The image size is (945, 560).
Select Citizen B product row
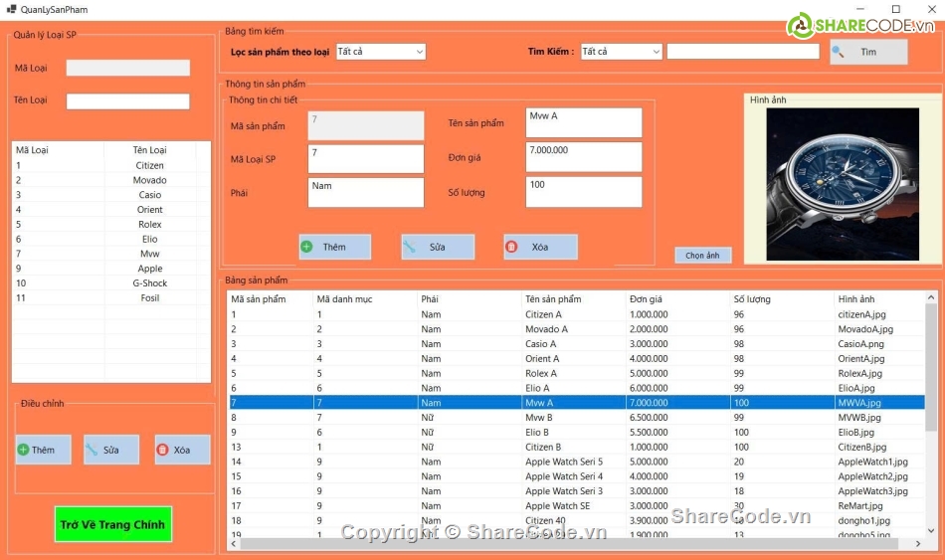pyautogui.click(x=576, y=448)
